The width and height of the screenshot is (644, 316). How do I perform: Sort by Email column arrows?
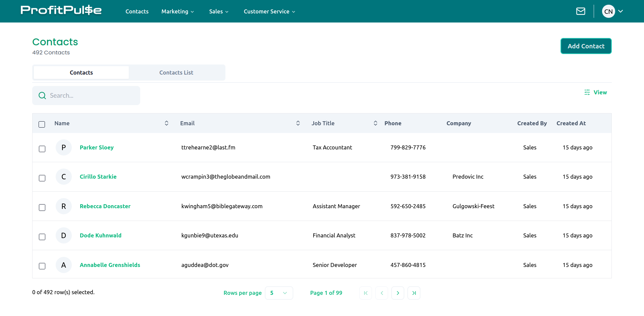(298, 123)
